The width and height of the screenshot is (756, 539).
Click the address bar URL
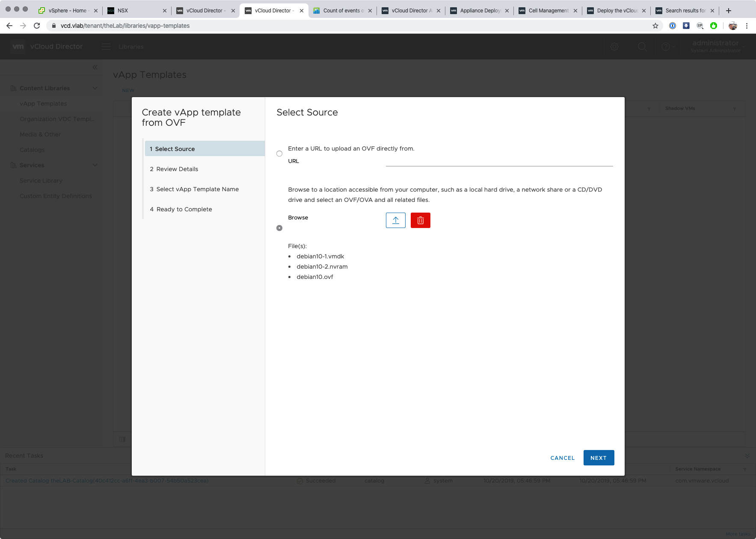[x=125, y=26]
